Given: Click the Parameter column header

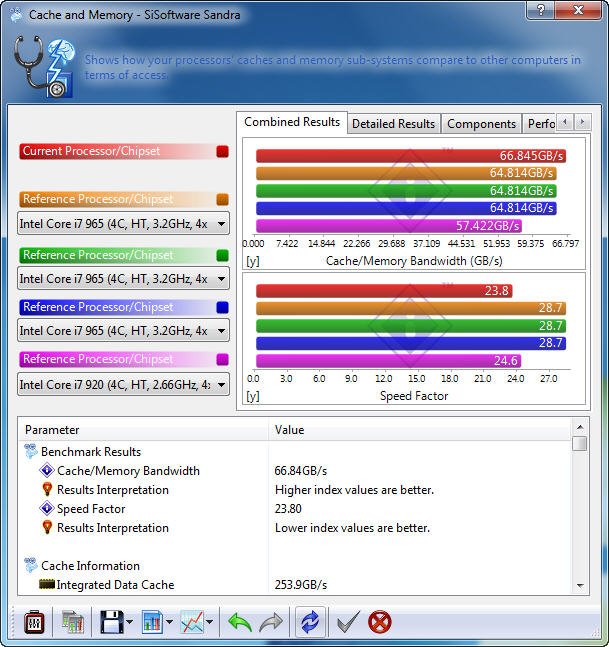Looking at the screenshot, I should coord(144,430).
